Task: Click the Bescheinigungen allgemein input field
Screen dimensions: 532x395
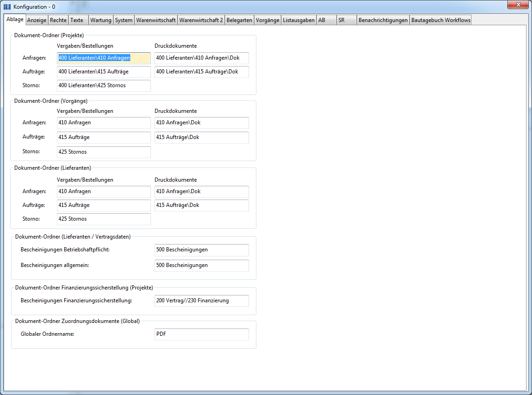Action: [201, 265]
